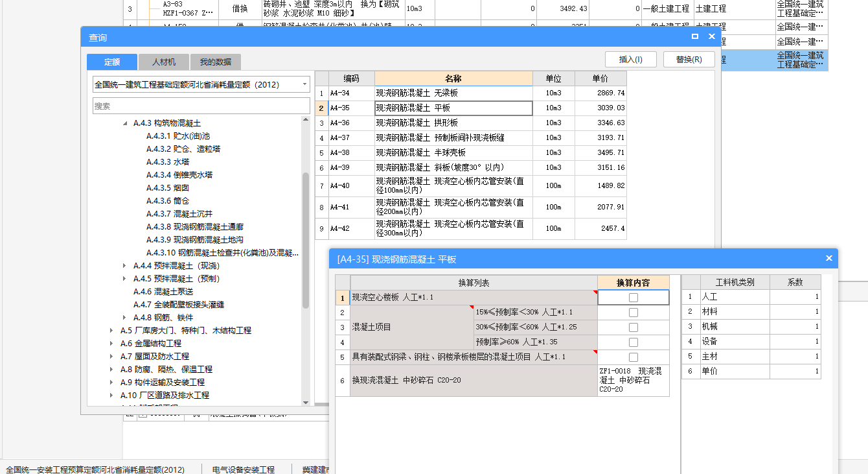Tick 预制率≥60% 人工*1.35 checkbox
The width and height of the screenshot is (868, 474).
pos(634,342)
